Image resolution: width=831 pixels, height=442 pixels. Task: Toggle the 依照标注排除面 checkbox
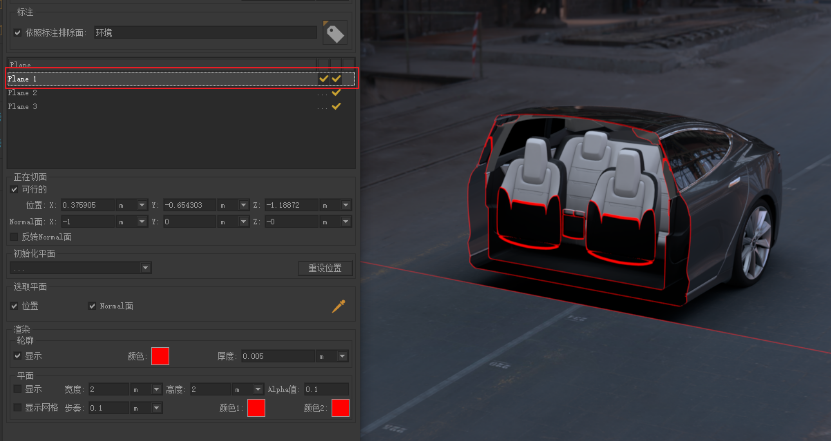pos(17,32)
